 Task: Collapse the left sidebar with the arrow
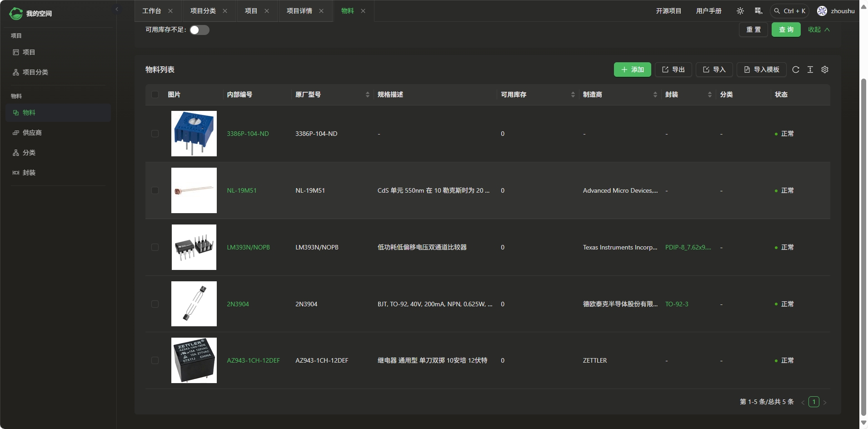point(117,9)
